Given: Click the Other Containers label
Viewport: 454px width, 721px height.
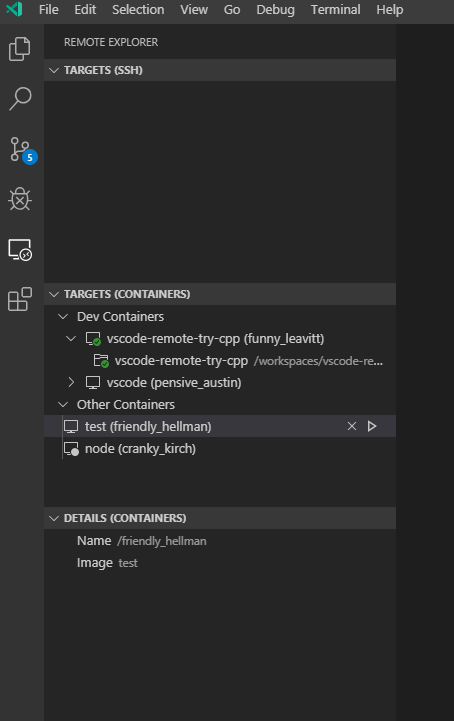Looking at the screenshot, I should (x=126, y=405).
